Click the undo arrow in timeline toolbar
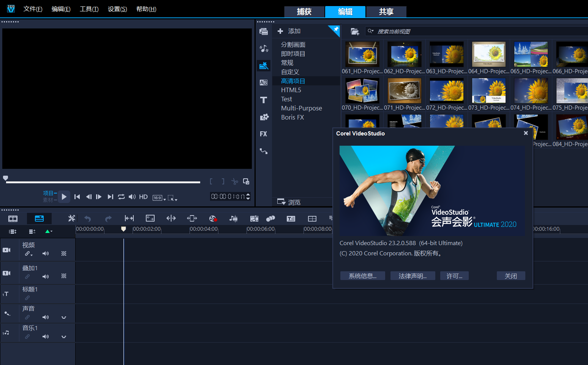This screenshot has height=365, width=588. point(88,219)
